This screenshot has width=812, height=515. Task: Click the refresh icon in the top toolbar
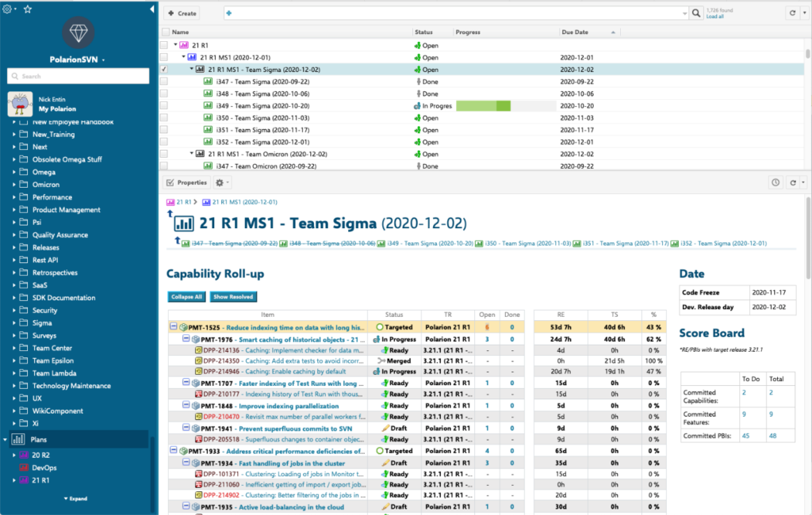tap(792, 13)
